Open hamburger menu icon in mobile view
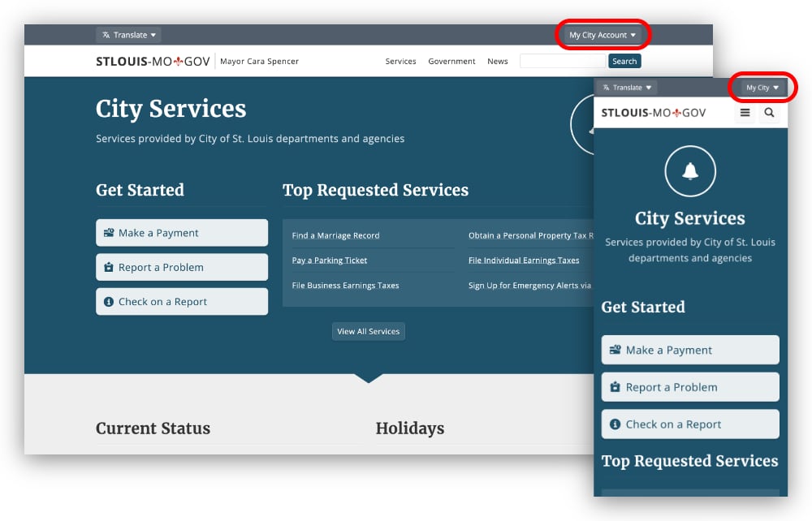Screen dimensions: 812x521 click(x=745, y=113)
